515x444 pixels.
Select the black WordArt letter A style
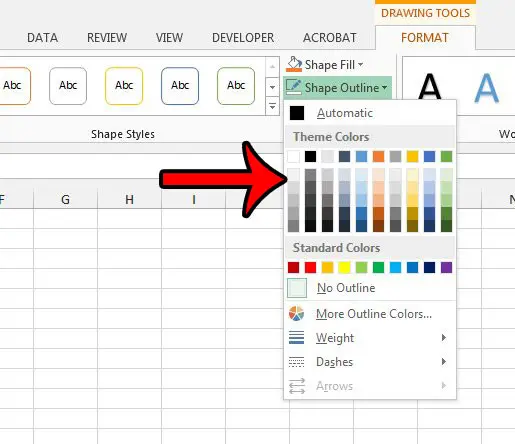pyautogui.click(x=429, y=87)
